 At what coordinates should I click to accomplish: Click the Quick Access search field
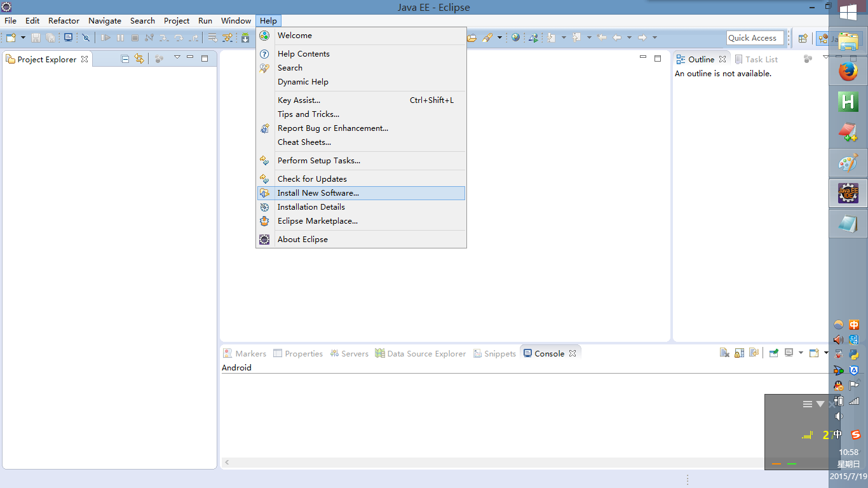click(754, 37)
